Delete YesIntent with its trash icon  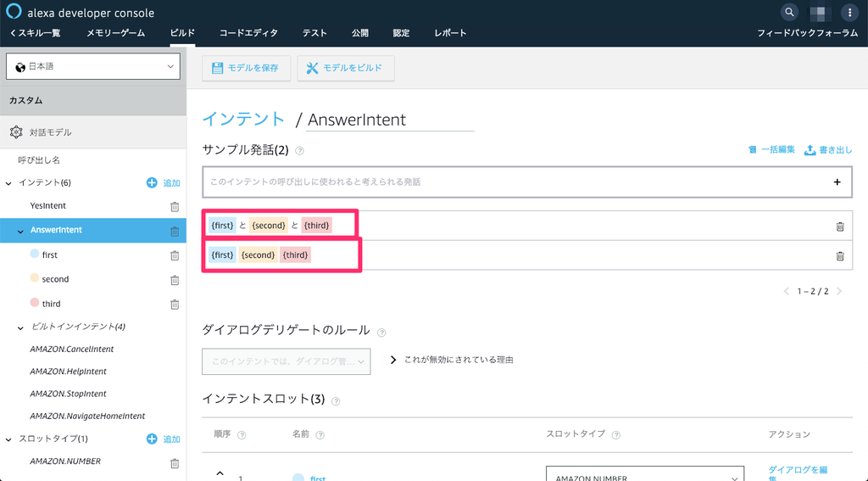[175, 206]
